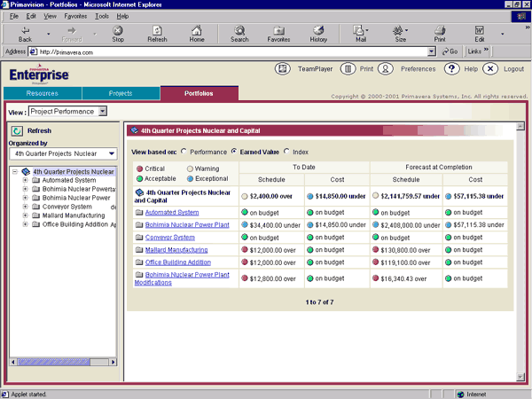This screenshot has width=532, height=399.
Task: Open Preferences via its round icon
Action: tap(386, 69)
